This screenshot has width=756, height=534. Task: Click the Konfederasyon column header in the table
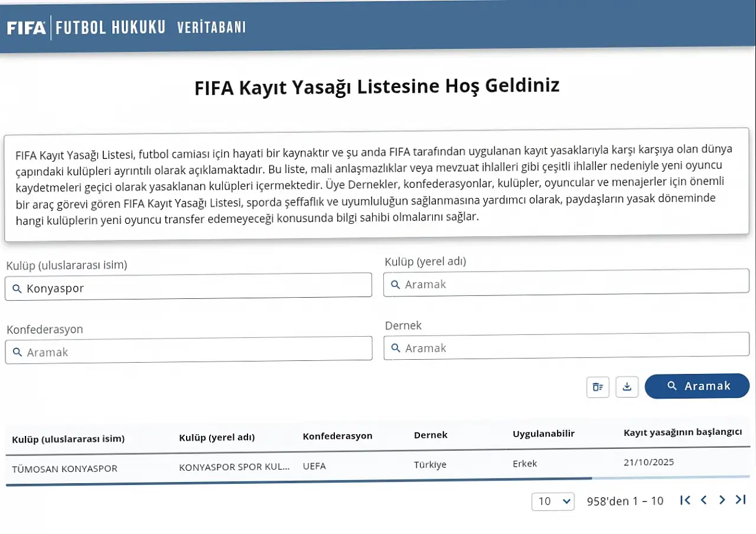click(x=337, y=436)
